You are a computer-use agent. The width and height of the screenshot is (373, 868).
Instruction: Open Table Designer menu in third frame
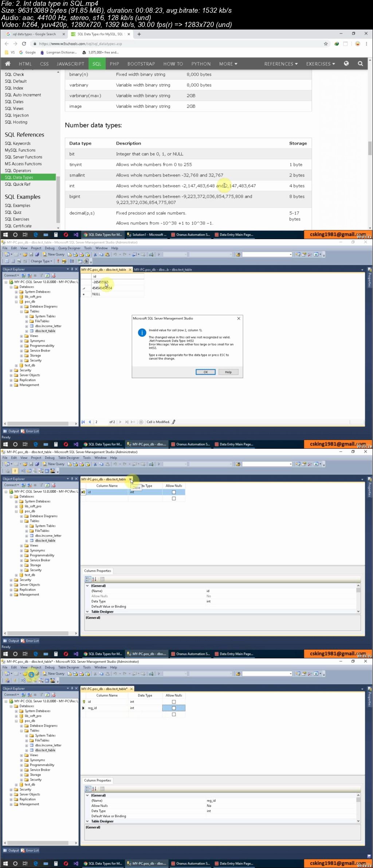(x=68, y=458)
